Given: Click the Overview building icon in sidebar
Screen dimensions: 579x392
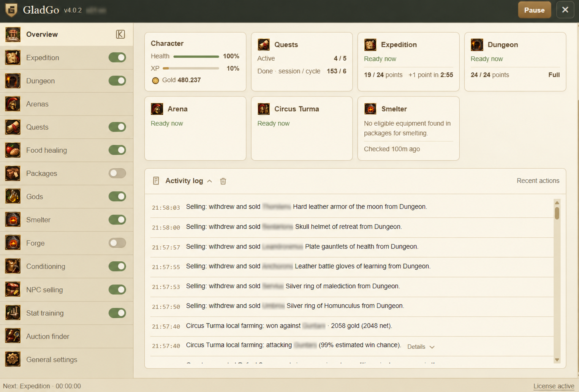Looking at the screenshot, I should (x=13, y=34).
